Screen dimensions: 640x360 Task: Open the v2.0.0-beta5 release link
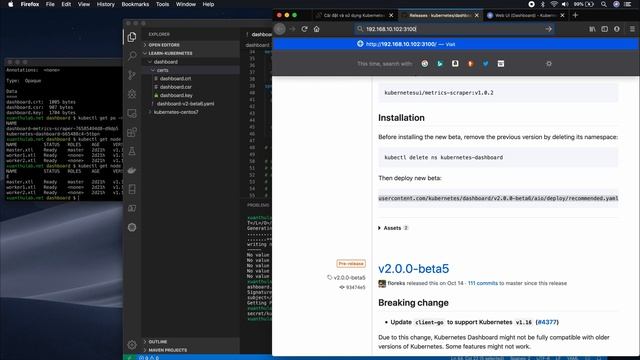(413, 269)
